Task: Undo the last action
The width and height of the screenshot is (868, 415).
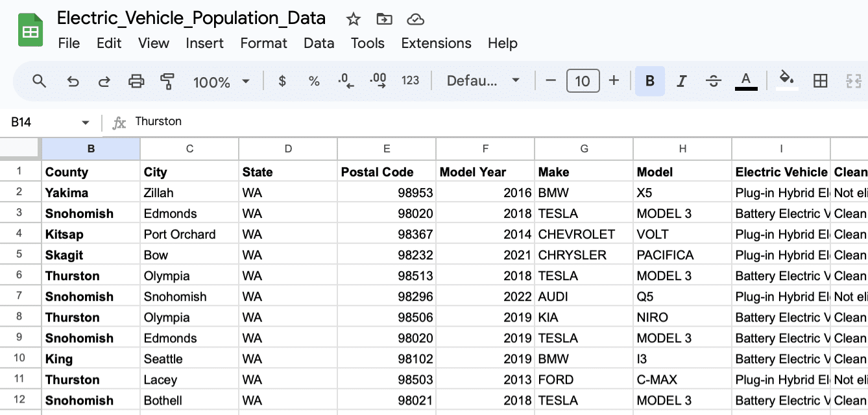Action: [x=73, y=81]
